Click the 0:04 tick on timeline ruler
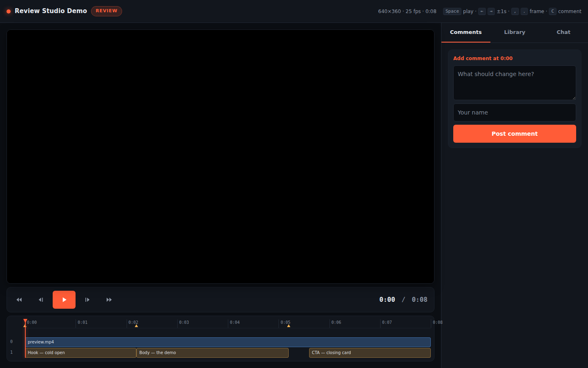This screenshot has width=588, height=368. point(234,323)
